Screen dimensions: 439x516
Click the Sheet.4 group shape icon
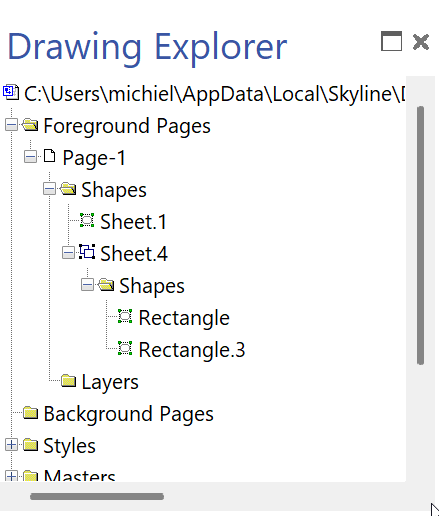pyautogui.click(x=87, y=252)
